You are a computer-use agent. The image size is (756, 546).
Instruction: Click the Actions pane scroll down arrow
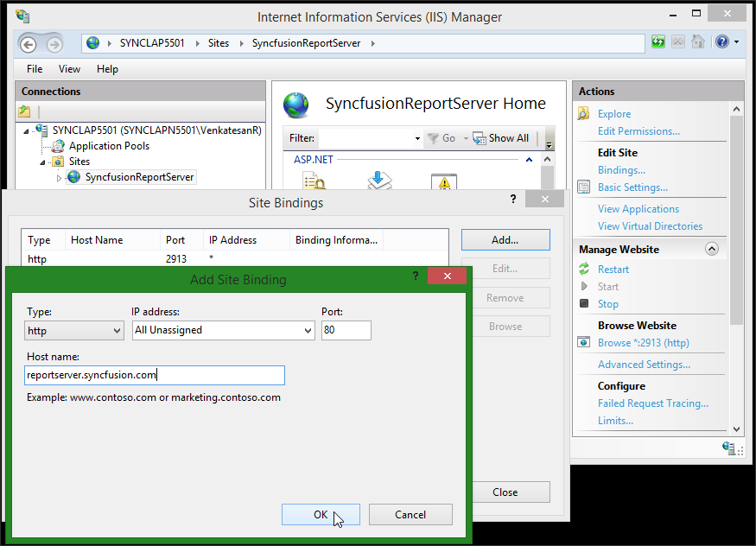click(736, 429)
